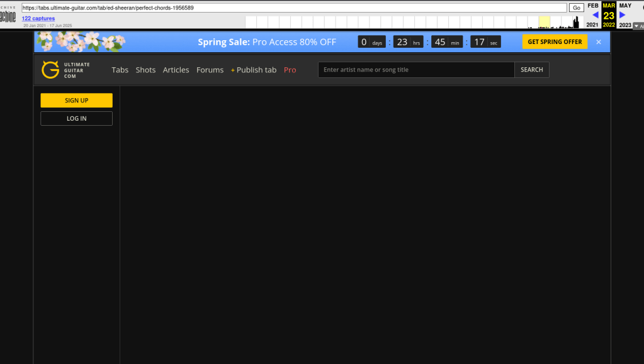This screenshot has height=364, width=644.
Task: Click the Publish tab link
Action: click(254, 70)
